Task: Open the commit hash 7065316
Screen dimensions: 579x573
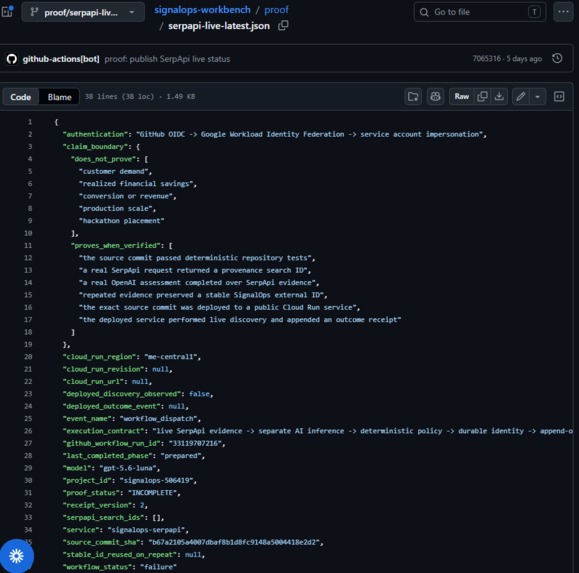Action: coord(487,59)
